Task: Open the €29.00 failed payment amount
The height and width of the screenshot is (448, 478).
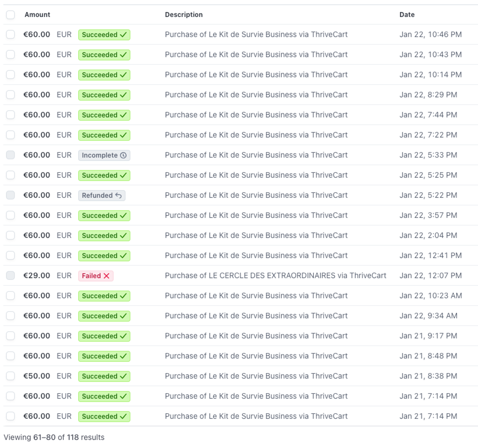Action: pyautogui.click(x=37, y=276)
